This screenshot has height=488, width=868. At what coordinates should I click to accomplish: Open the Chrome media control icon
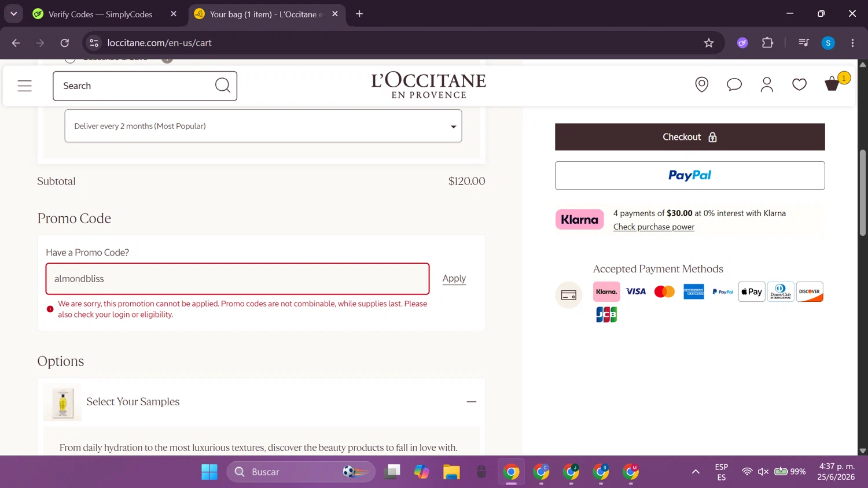pos(803,43)
